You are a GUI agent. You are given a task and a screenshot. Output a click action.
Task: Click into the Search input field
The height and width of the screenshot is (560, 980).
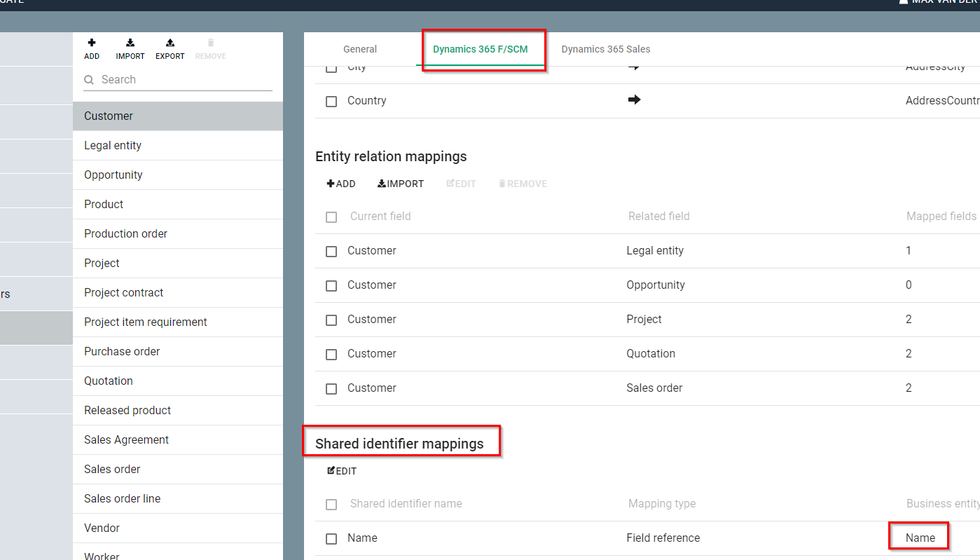182,80
